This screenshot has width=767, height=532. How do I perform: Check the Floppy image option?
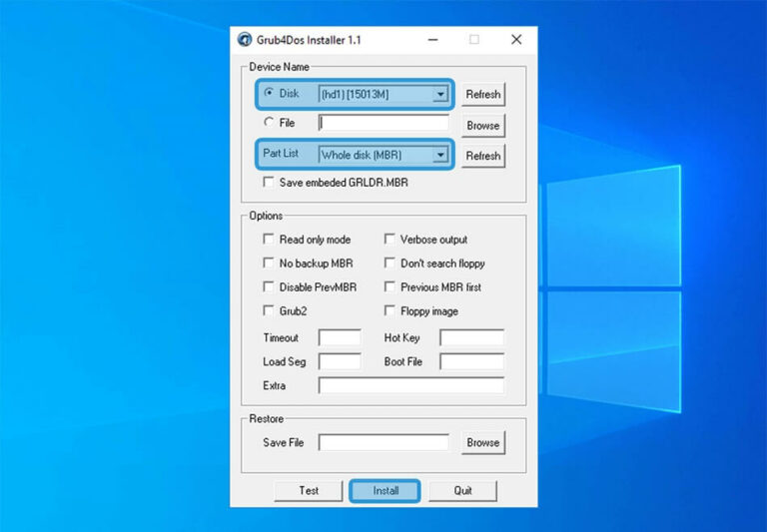(x=389, y=310)
